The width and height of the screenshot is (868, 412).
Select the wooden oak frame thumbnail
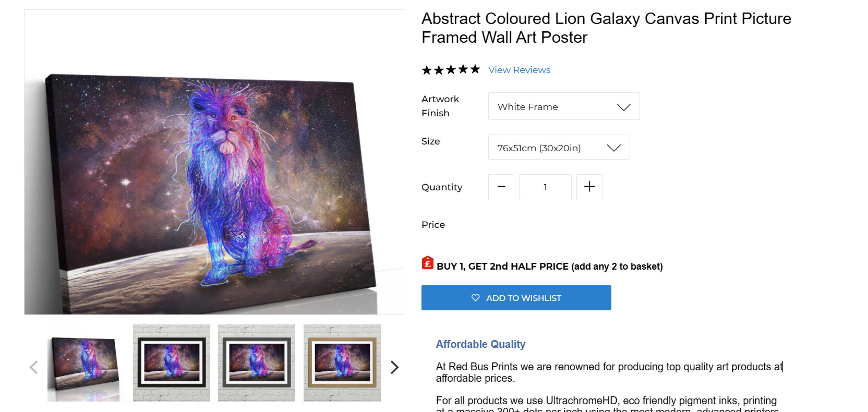pyautogui.click(x=342, y=363)
